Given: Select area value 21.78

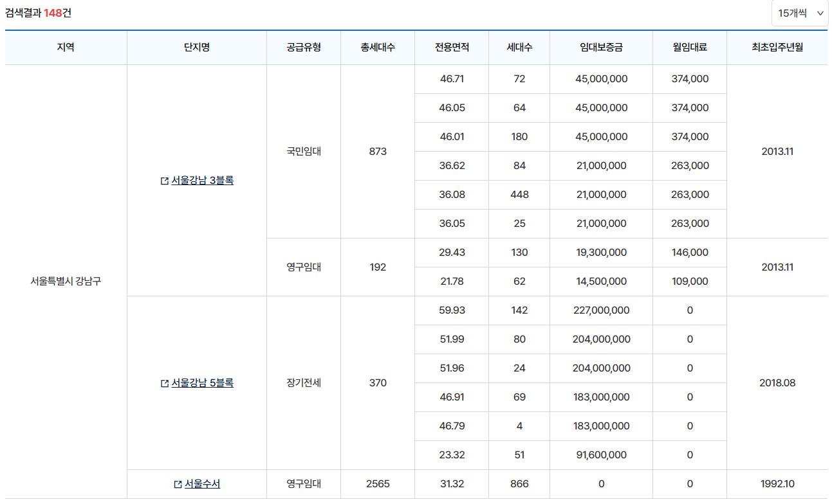Looking at the screenshot, I should [452, 282].
